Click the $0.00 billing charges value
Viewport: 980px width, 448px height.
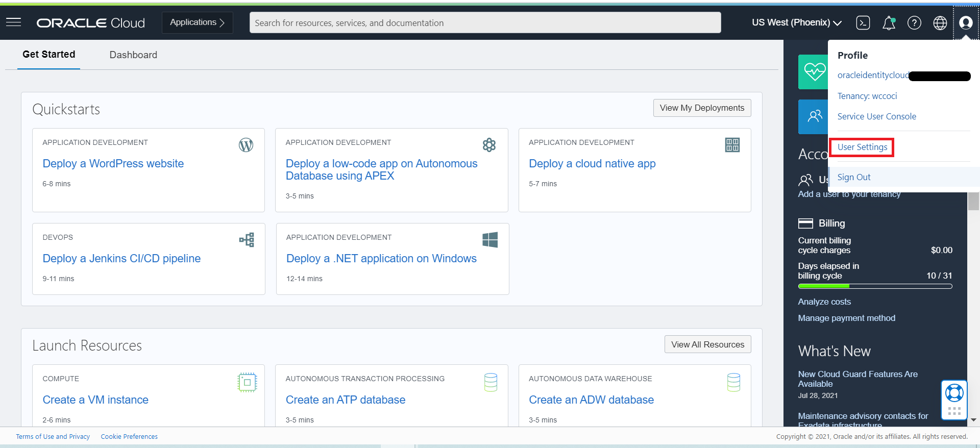point(942,250)
